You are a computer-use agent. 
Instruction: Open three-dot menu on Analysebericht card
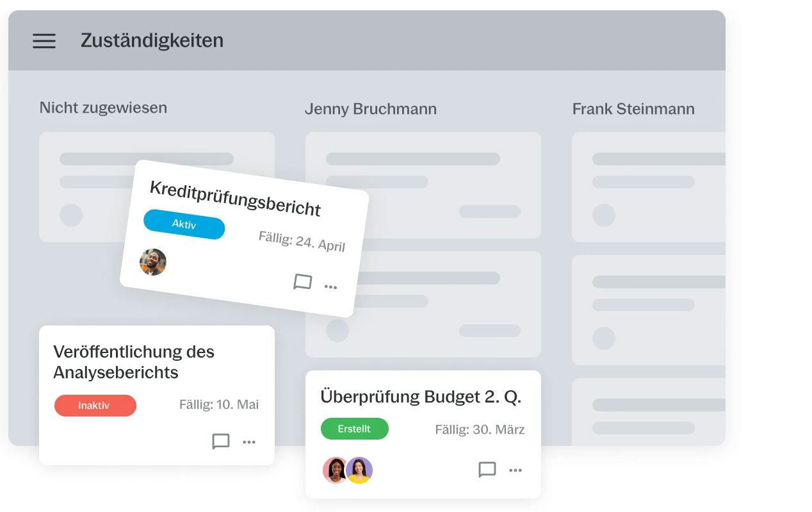tap(249, 442)
